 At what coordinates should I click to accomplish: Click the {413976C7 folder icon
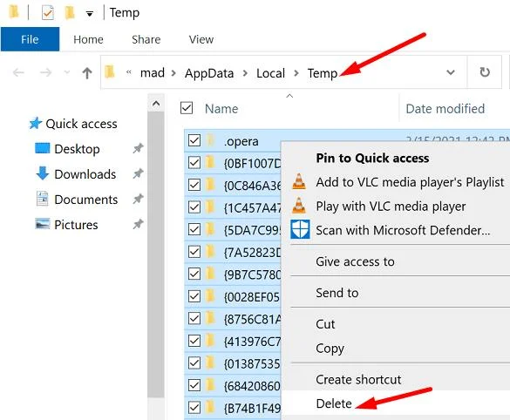210,341
